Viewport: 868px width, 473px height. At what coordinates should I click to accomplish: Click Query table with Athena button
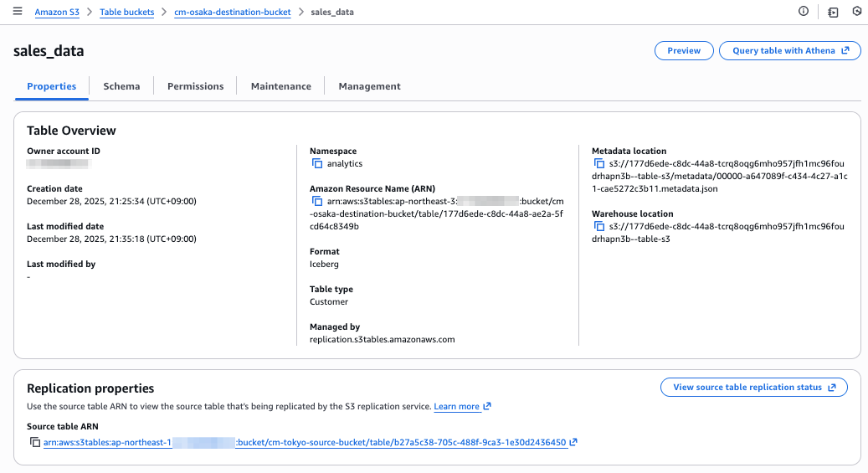[x=790, y=50]
